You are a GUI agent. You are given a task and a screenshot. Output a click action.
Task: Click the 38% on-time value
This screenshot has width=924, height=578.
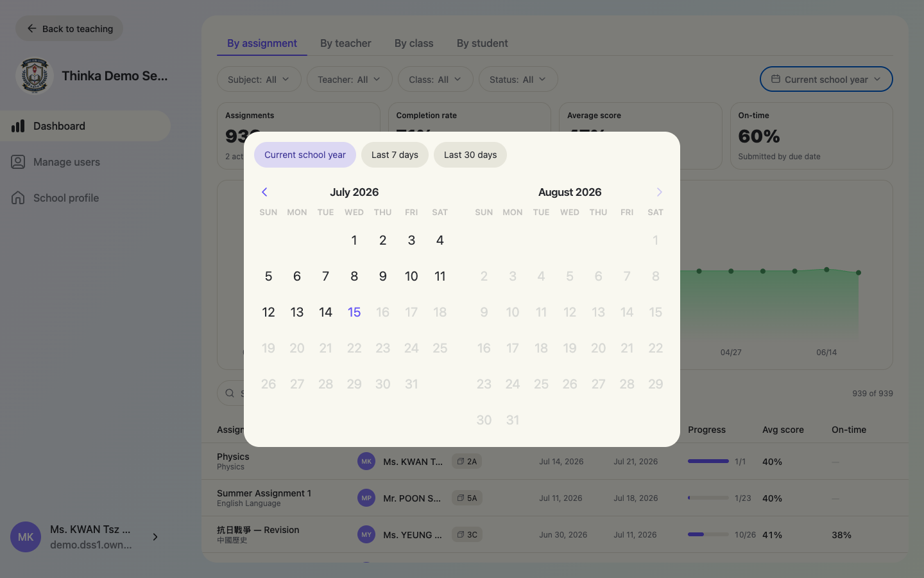pos(841,534)
